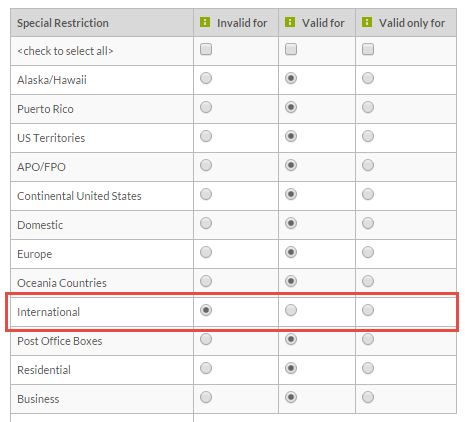Check select-all box under Valid for

291,49
